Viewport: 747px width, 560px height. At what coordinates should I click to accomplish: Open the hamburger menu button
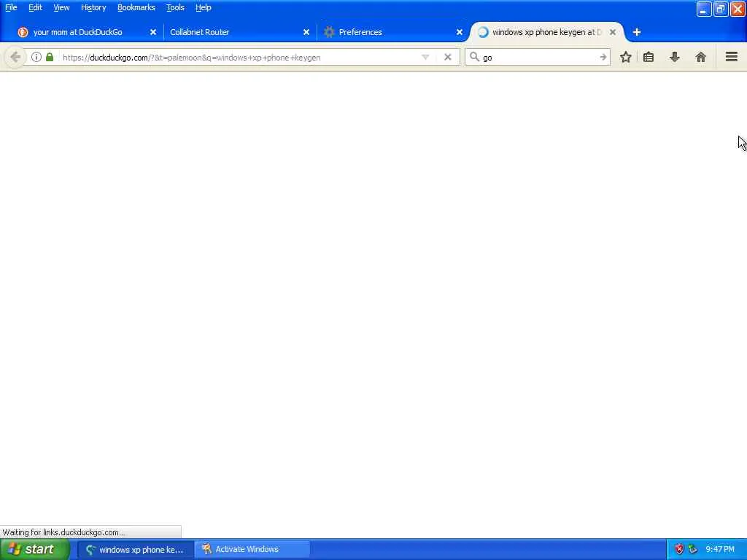(x=731, y=57)
